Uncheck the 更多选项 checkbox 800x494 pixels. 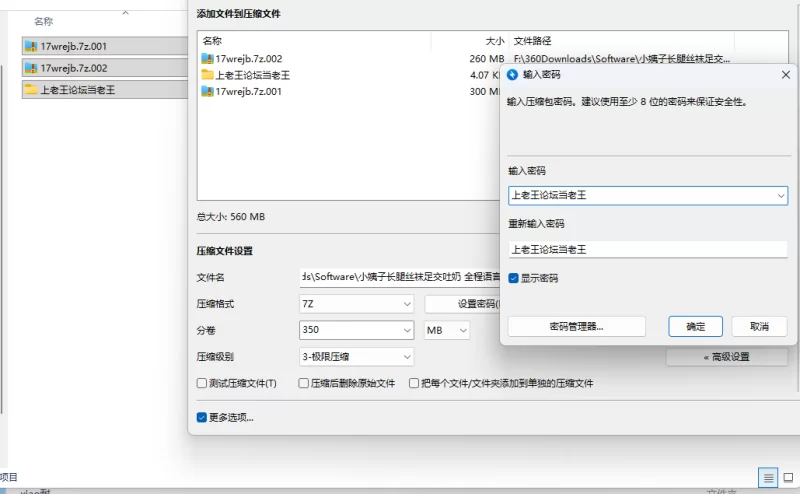click(x=202, y=417)
